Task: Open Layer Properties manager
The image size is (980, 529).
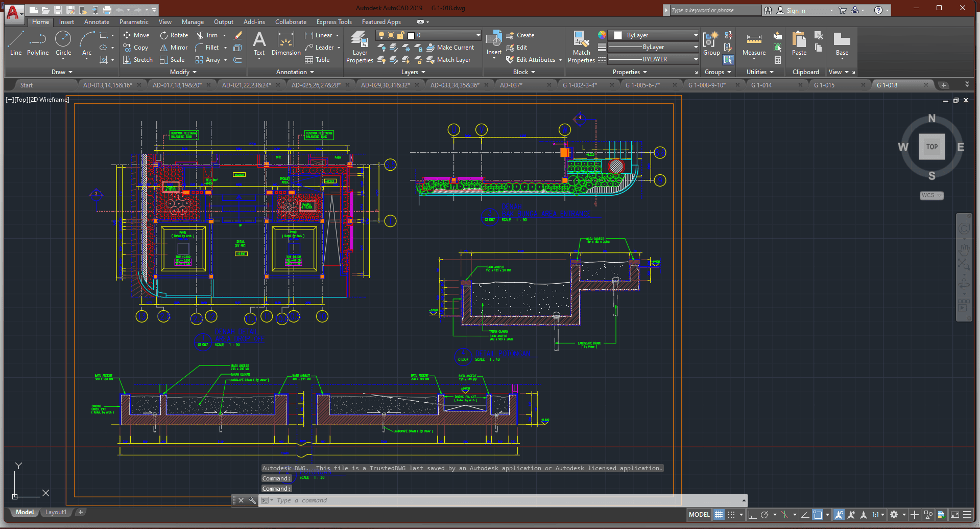Action: click(360, 47)
